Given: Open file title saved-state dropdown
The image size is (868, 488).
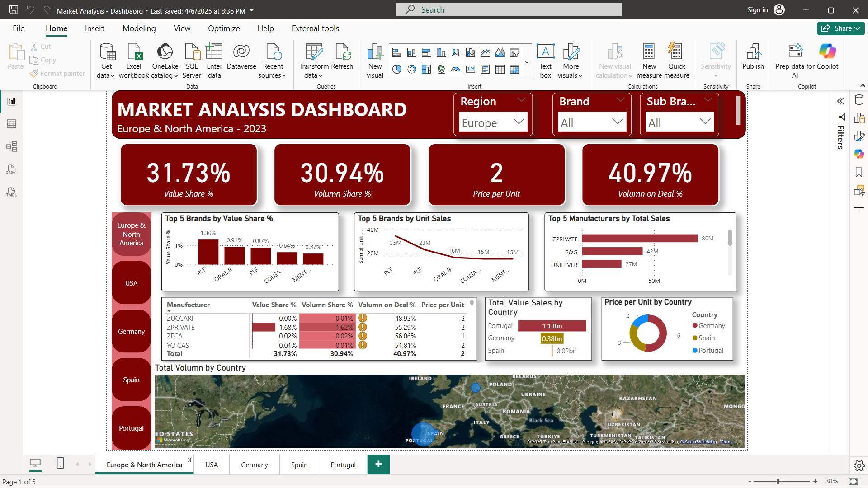Looking at the screenshot, I should [252, 11].
